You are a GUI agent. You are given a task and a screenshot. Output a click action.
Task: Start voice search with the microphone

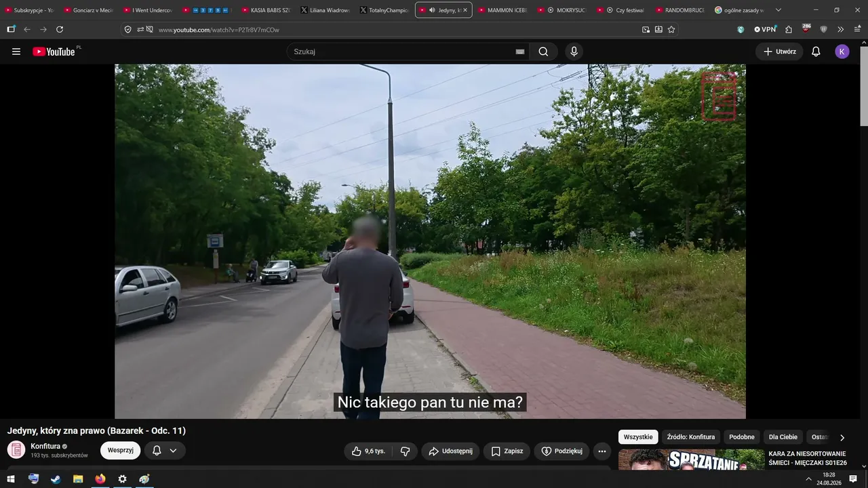pyautogui.click(x=574, y=52)
